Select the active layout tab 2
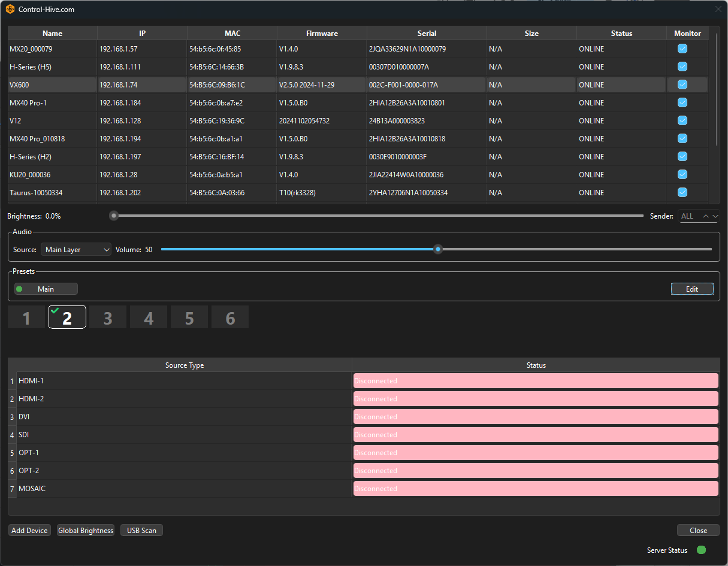728x566 pixels. (67, 317)
